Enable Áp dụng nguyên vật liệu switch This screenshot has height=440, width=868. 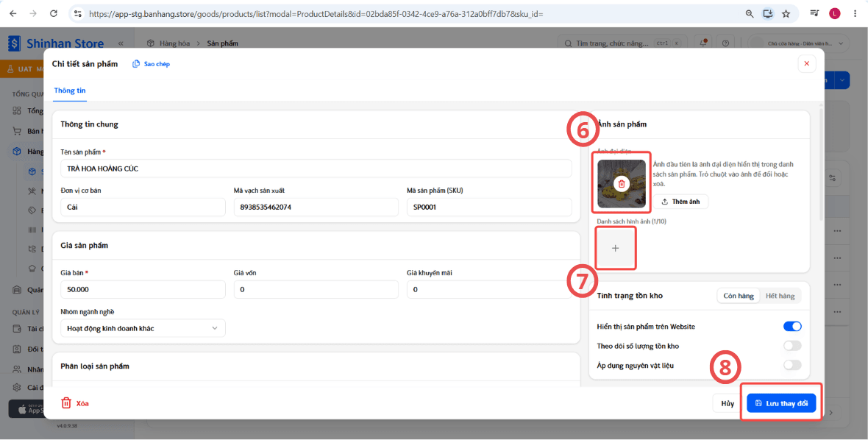click(x=792, y=365)
